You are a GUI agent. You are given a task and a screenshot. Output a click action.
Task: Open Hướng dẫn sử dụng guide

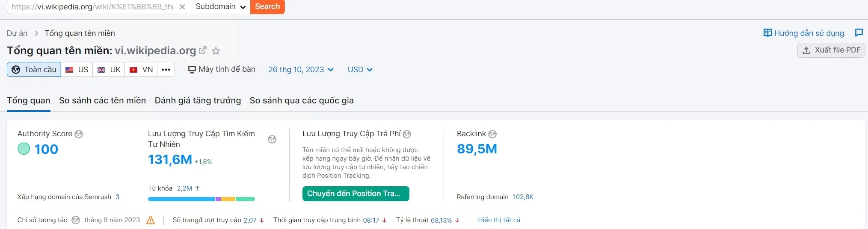point(804,33)
